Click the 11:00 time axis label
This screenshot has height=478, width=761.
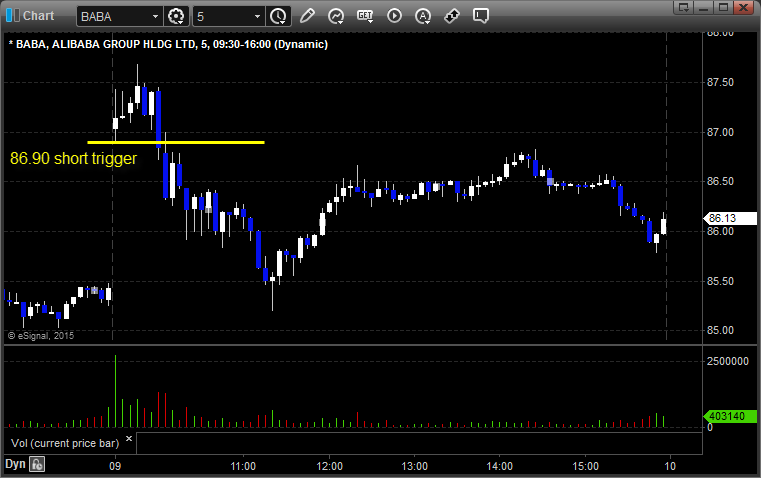pos(243,466)
